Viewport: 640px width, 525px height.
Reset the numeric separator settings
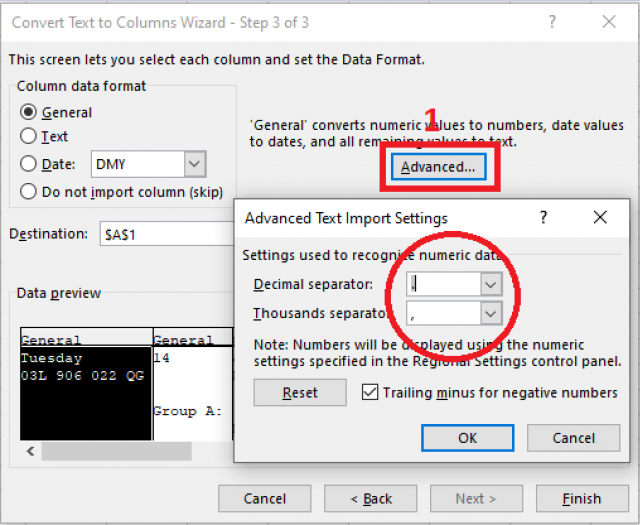click(299, 393)
